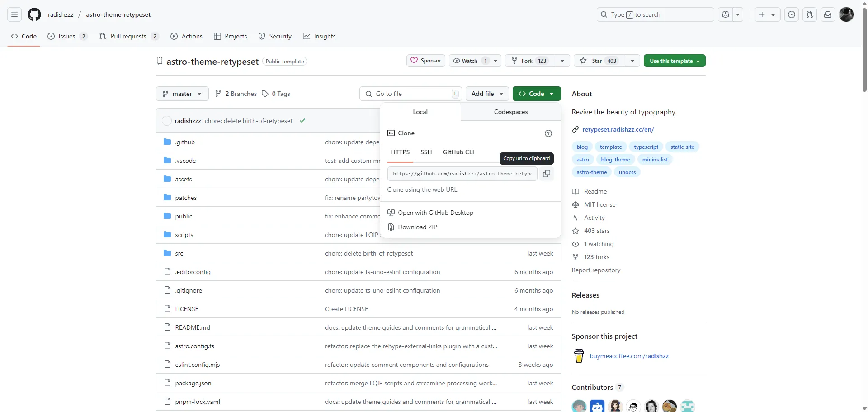Image resolution: width=868 pixels, height=412 pixels.
Task: Open buymeacoffee.com/radishzz sponsor link
Action: pyautogui.click(x=629, y=356)
